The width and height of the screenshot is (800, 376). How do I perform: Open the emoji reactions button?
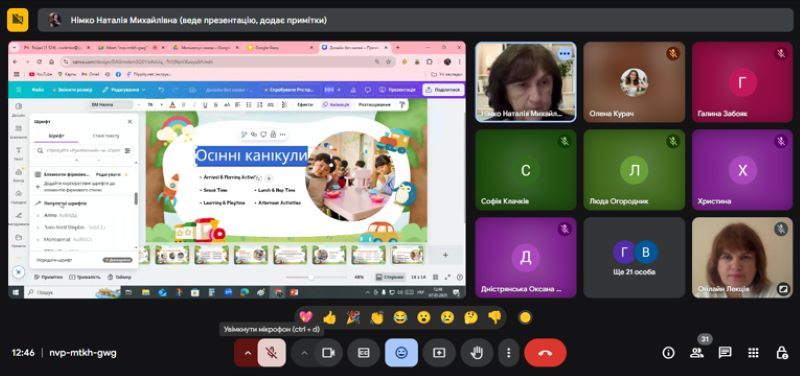click(402, 353)
